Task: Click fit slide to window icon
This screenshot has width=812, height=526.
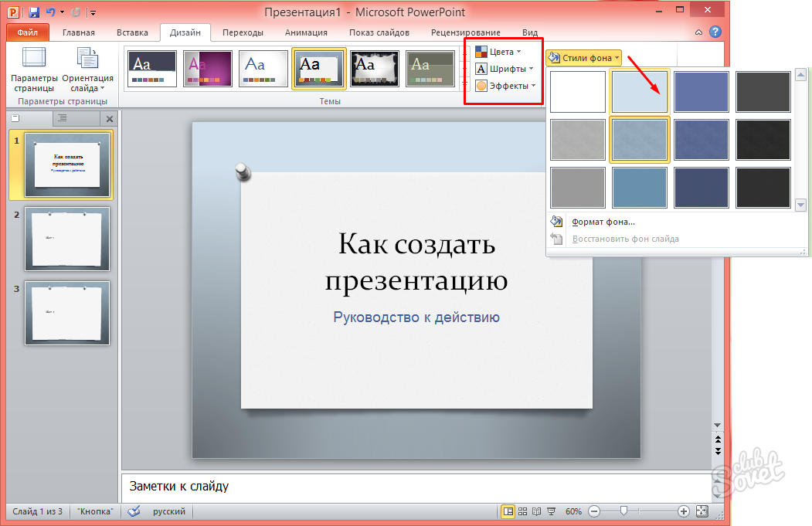Action: point(702,511)
